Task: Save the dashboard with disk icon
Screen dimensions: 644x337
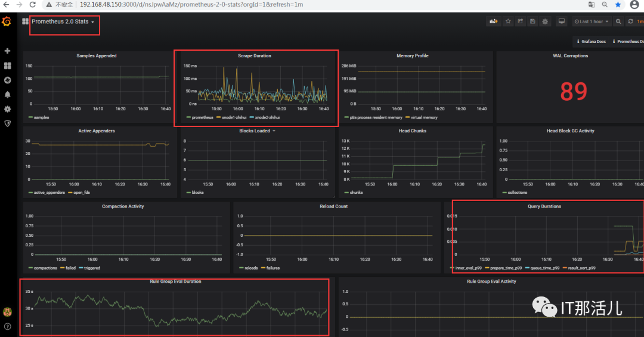Action: (532, 21)
